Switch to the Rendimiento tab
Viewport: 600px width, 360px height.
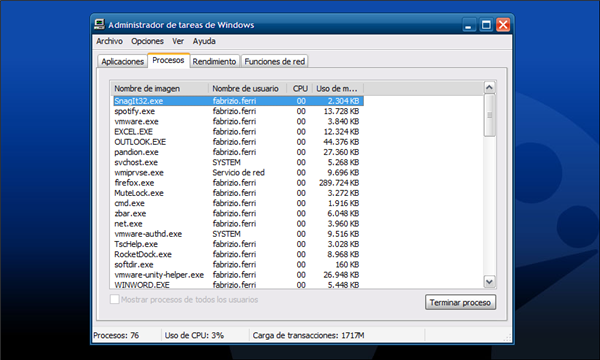214,61
